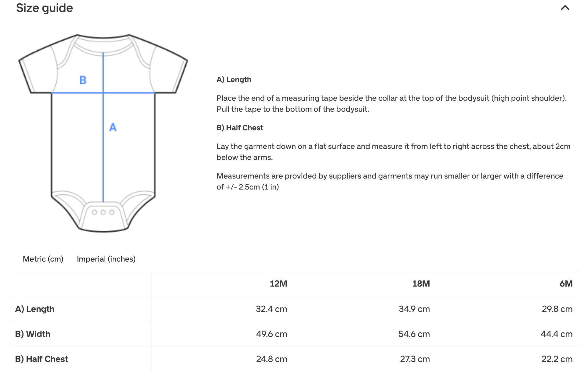Screen dimensions: 588x376
Task: Collapse the Size guide section chevron
Action: [565, 8]
